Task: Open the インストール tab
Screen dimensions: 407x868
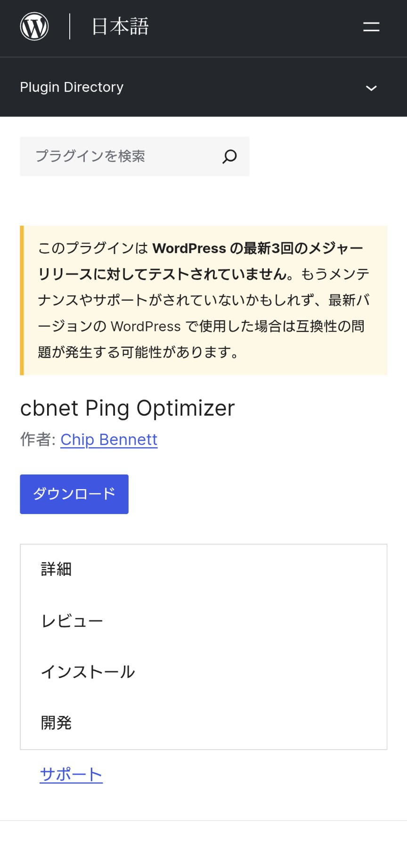Action: 88,671
